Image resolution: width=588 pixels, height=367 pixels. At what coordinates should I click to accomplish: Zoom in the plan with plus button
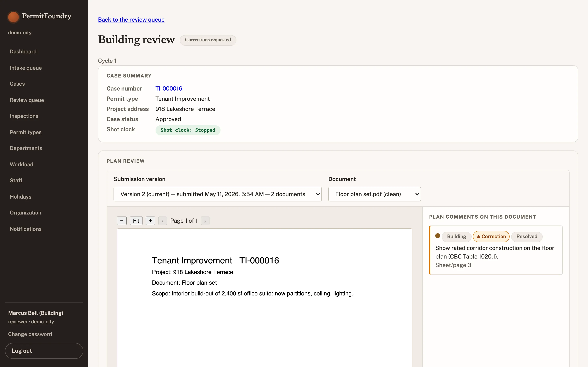click(150, 221)
